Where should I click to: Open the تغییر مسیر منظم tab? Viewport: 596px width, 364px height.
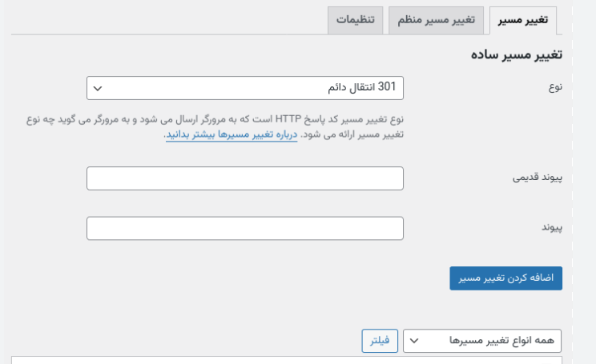(437, 20)
